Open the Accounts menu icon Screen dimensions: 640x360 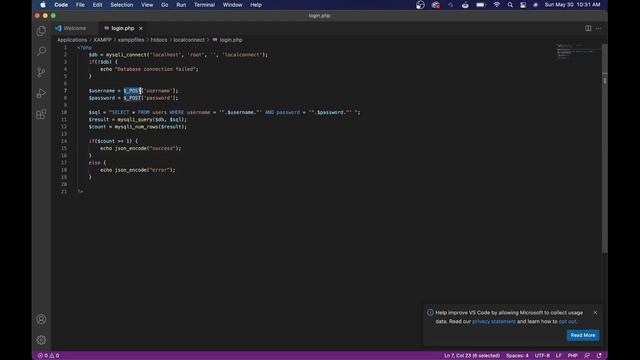pyautogui.click(x=41, y=319)
